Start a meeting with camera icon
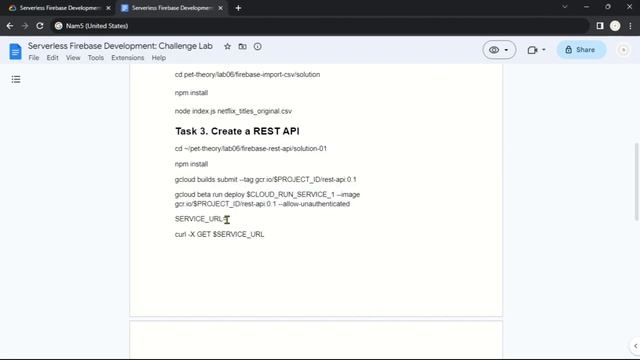640x360 pixels. point(532,50)
